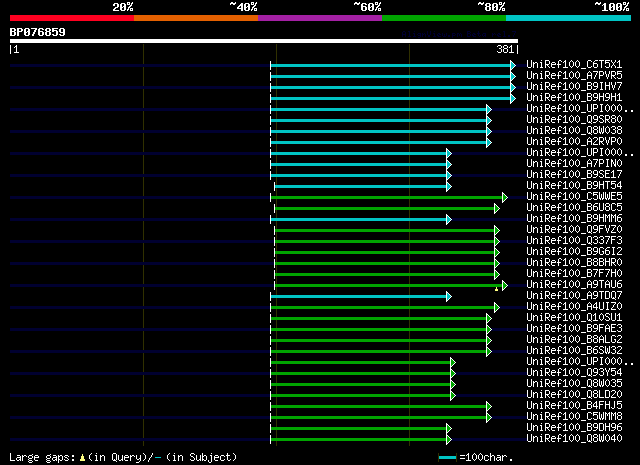Click the green alignment bar for C5WWE5
The image size is (640, 465).
pos(387,198)
